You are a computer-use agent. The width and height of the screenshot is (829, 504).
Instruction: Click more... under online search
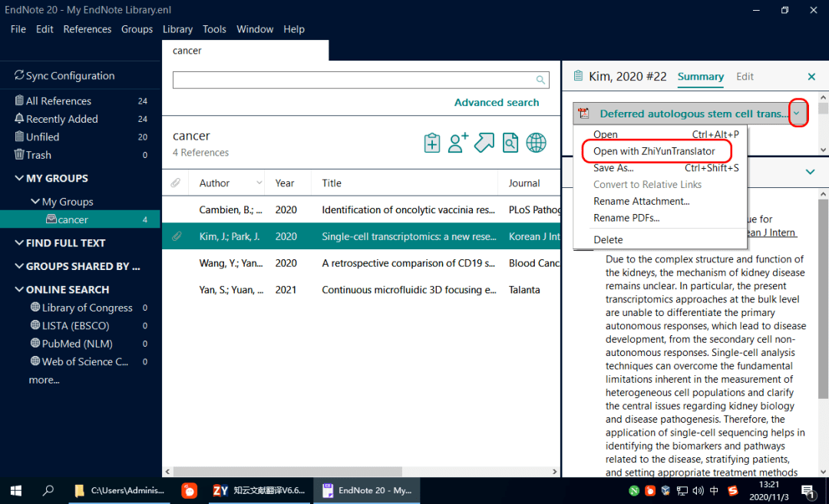point(45,380)
